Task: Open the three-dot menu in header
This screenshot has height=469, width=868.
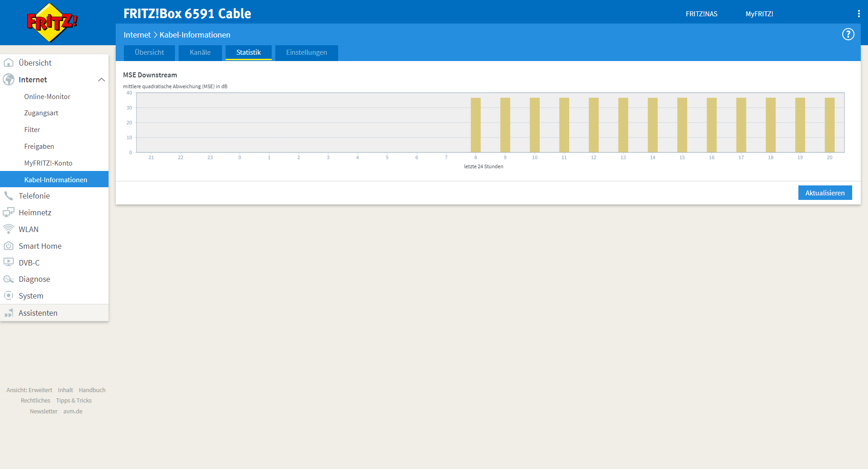Action: point(859,14)
